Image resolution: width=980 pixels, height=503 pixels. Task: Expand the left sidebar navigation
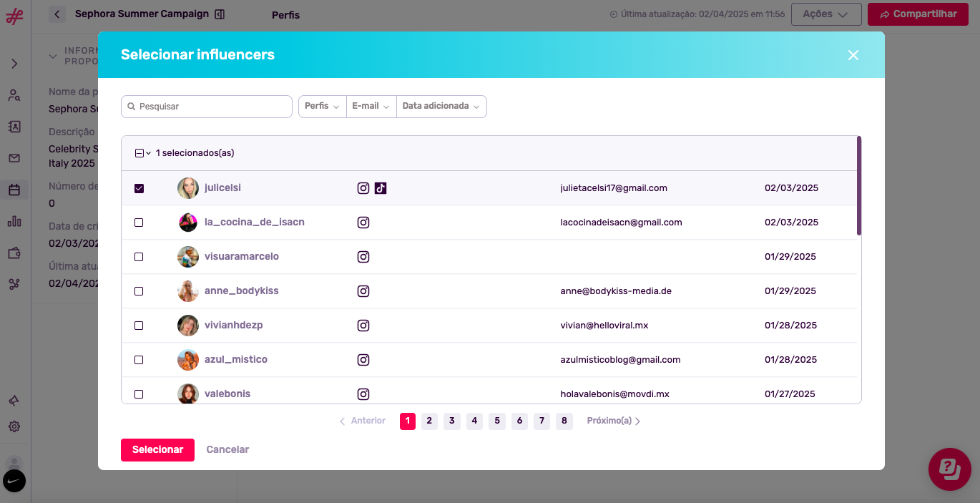pos(14,64)
